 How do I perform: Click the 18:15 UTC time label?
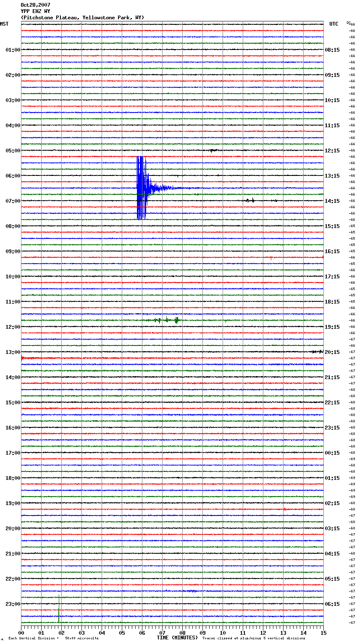point(332,302)
